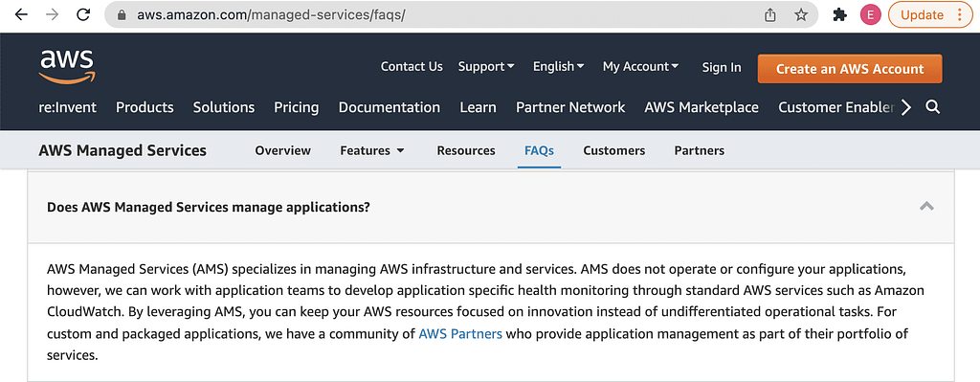Open the profile avatar E icon
Screen dimensions: 980x382
click(870, 15)
